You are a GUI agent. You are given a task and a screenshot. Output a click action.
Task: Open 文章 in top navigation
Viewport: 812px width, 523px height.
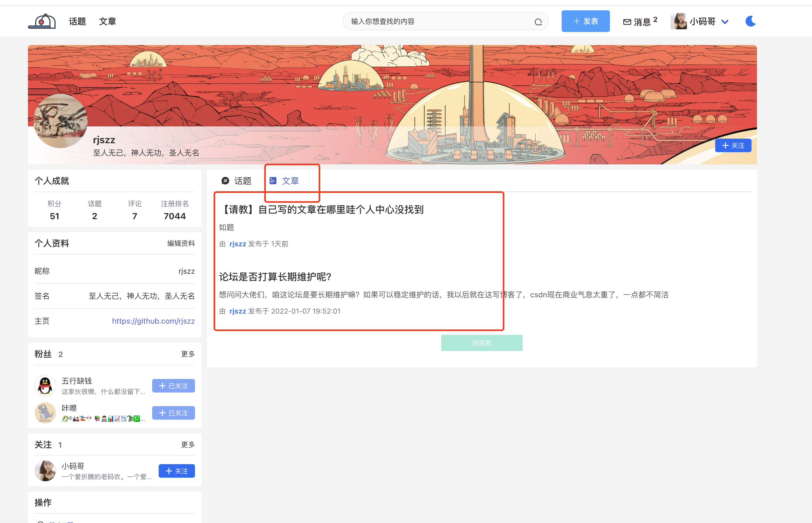[108, 21]
